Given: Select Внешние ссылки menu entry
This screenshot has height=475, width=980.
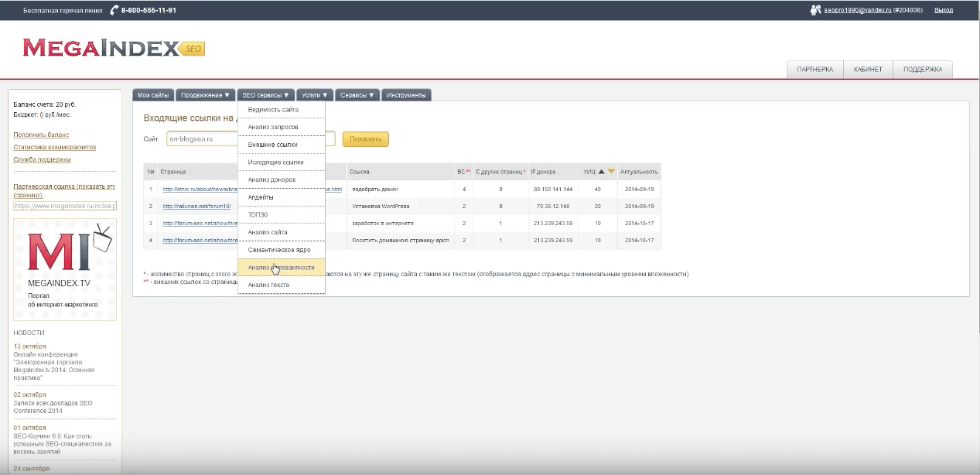Looking at the screenshot, I should click(x=272, y=145).
